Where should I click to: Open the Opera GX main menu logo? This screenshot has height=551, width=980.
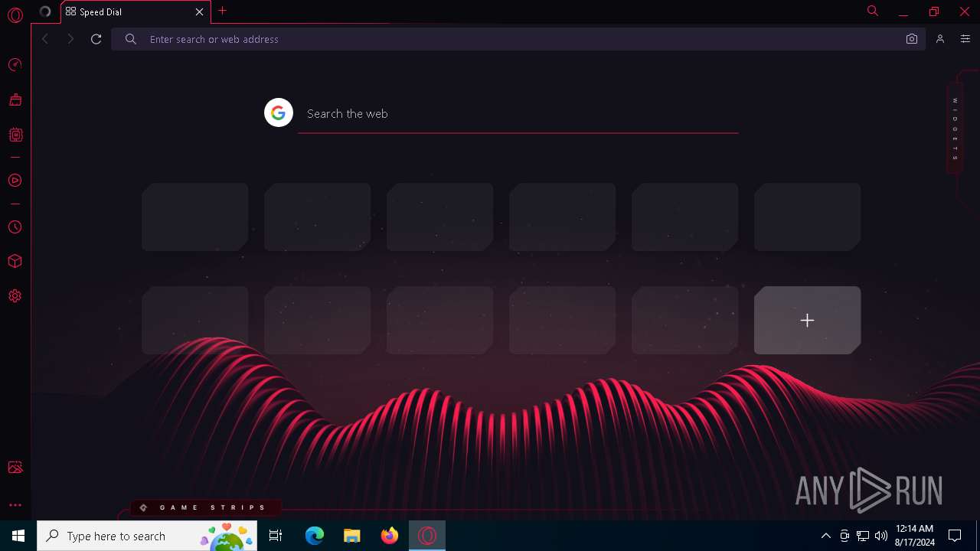tap(15, 15)
